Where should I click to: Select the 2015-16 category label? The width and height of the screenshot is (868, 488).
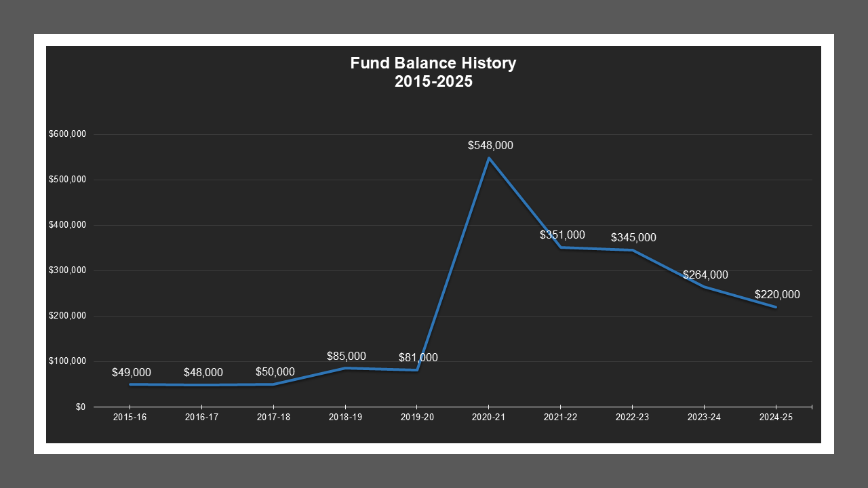coord(130,418)
